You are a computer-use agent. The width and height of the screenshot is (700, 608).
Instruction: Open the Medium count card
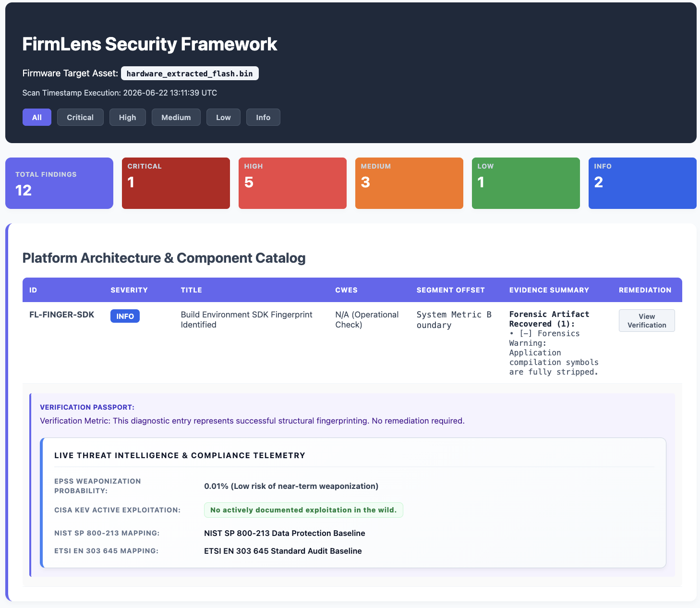409,183
